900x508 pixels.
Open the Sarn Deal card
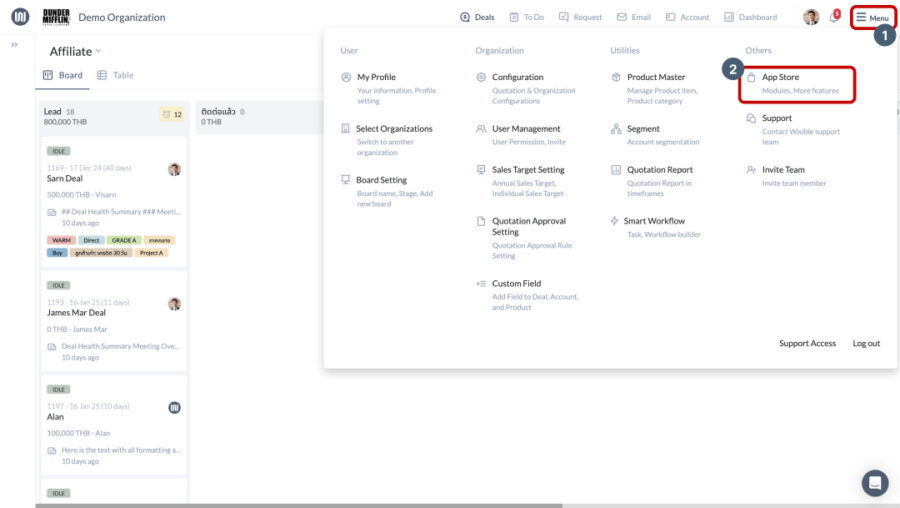tap(65, 178)
